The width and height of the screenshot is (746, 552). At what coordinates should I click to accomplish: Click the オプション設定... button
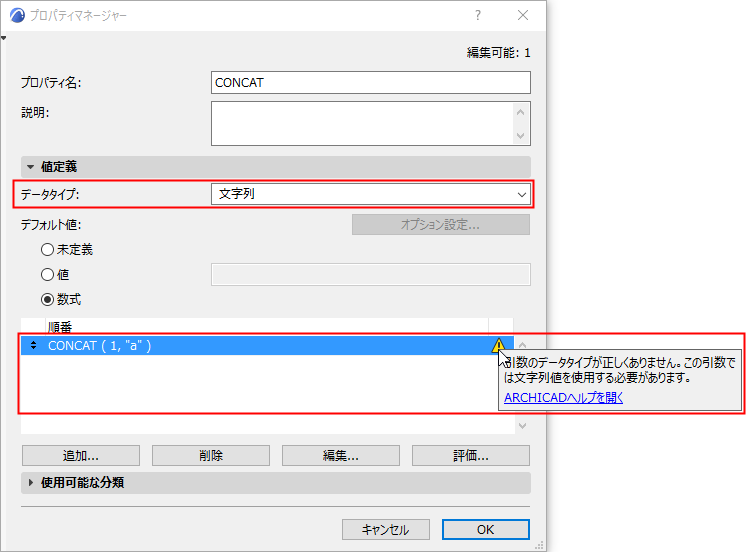coord(441,224)
